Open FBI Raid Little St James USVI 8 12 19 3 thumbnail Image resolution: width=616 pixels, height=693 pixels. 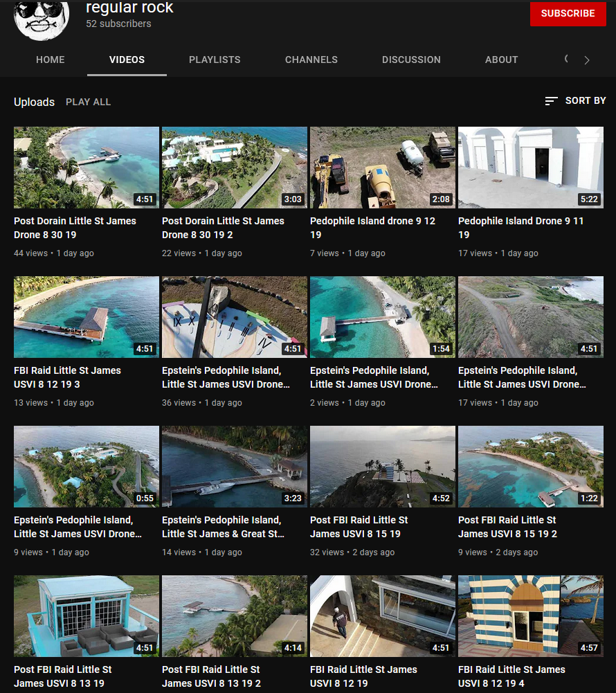coord(86,317)
